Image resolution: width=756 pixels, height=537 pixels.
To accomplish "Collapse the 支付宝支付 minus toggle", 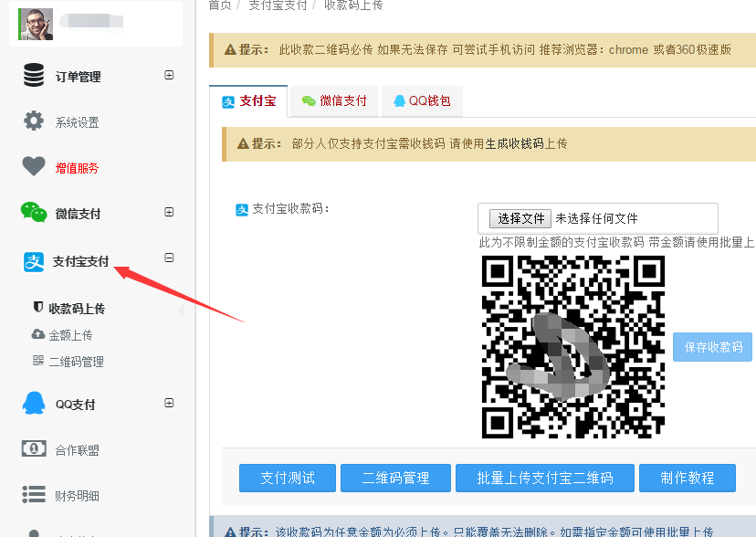I will (169, 258).
